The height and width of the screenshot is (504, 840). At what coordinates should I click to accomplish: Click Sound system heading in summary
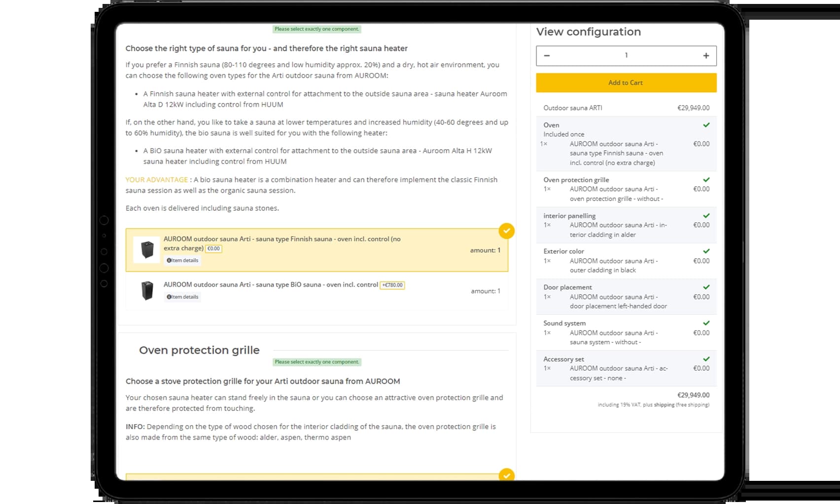tap(564, 323)
